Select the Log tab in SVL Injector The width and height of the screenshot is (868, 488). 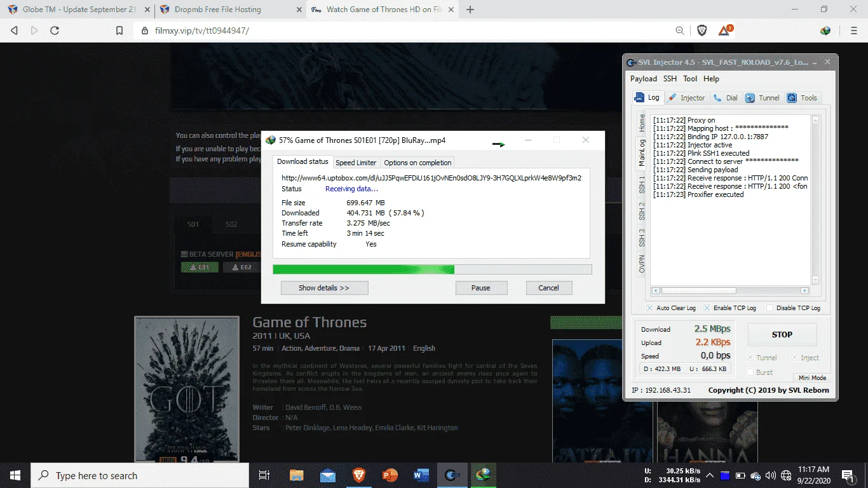(x=648, y=97)
